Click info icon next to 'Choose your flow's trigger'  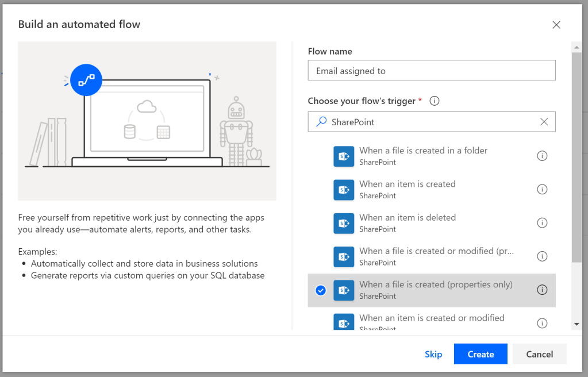435,101
